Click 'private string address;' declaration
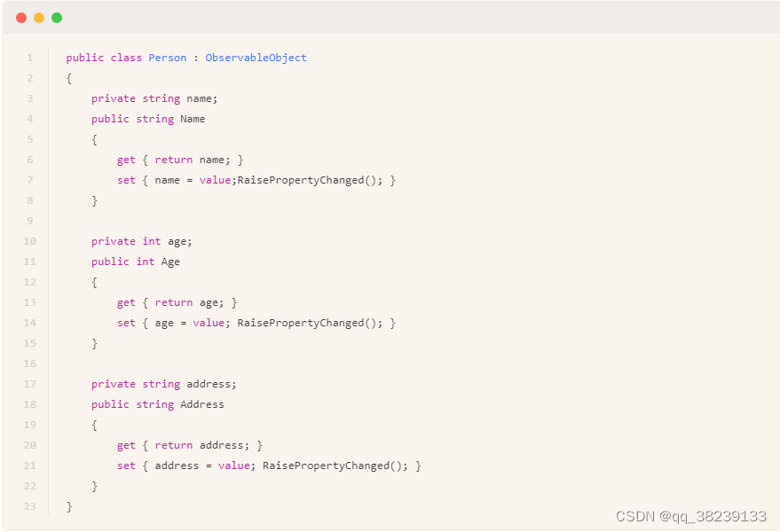780x532 pixels. point(164,384)
